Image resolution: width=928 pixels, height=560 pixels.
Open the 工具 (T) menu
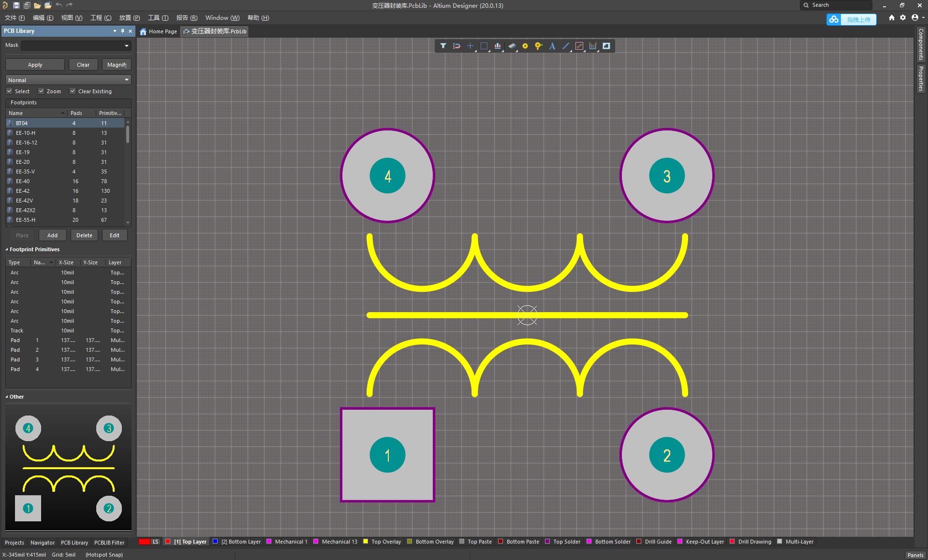tap(158, 18)
